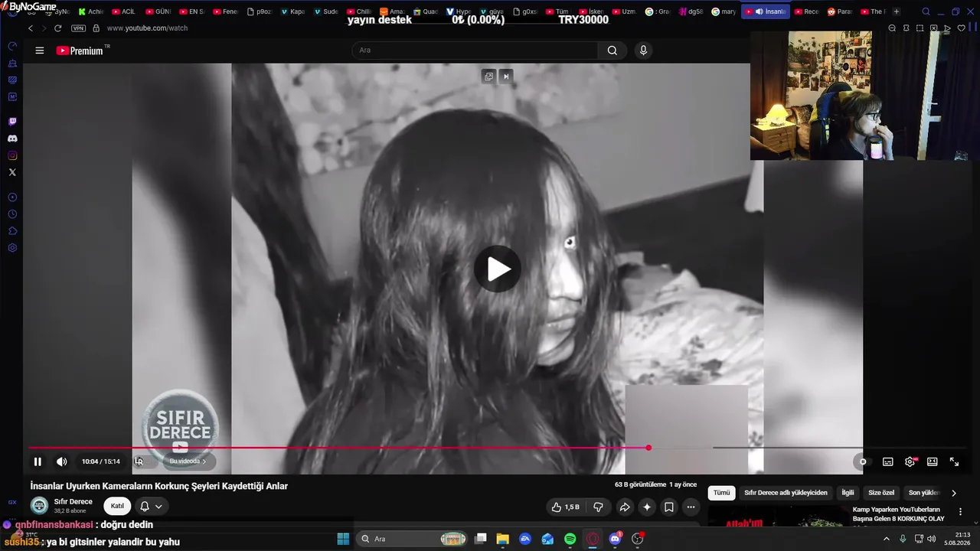Enter fullscreen mode in the video player

tap(954, 461)
